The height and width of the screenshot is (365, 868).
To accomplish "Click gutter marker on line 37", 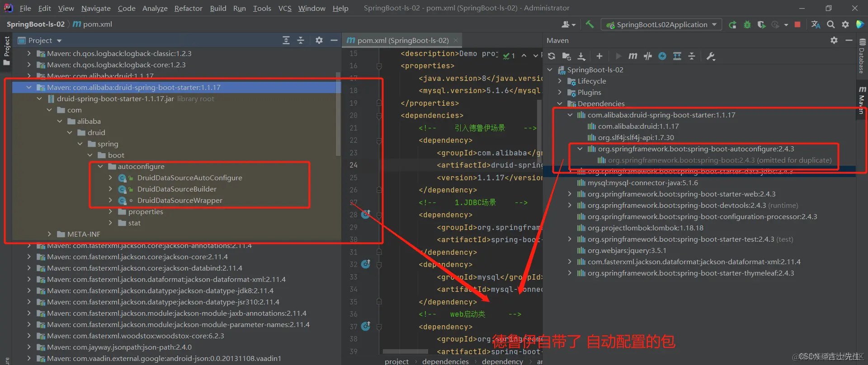I will coord(366,326).
